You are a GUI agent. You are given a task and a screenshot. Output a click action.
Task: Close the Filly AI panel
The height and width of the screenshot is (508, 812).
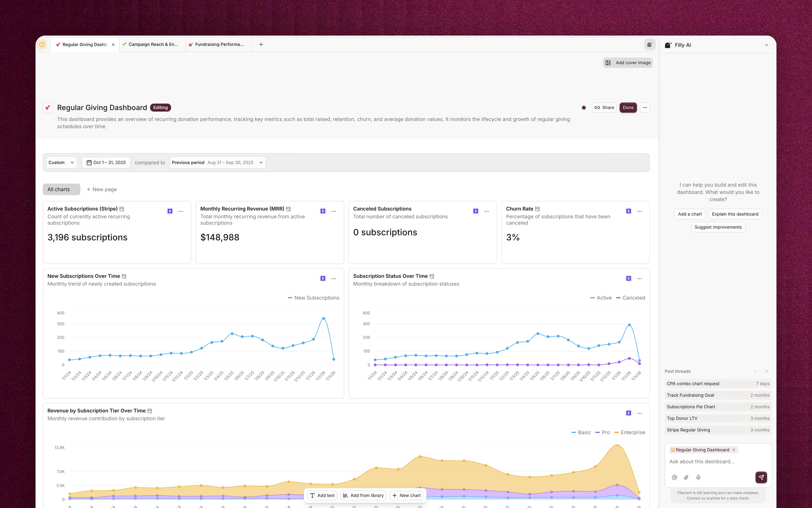click(767, 45)
